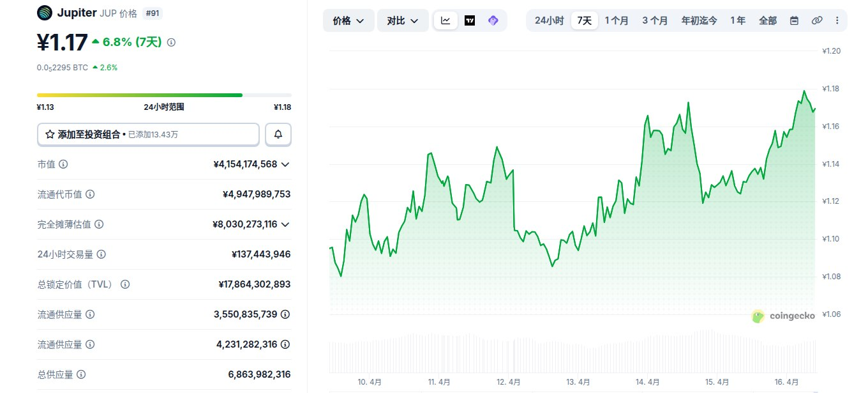Click the Jupiter coin logo
This screenshot has height=393, width=868.
45,12
